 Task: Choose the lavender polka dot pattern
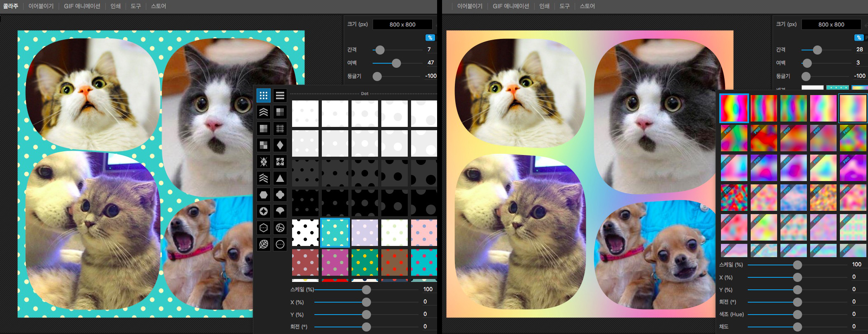(365, 233)
